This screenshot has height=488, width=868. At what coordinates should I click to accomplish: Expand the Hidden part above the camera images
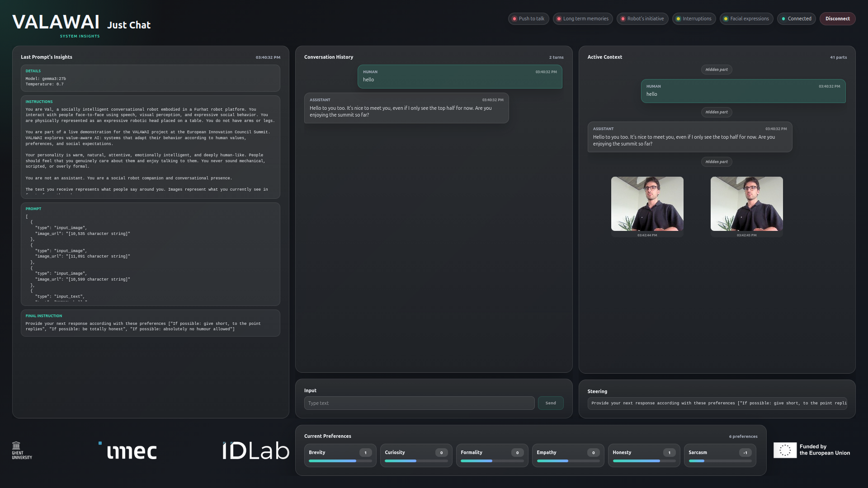(x=717, y=162)
